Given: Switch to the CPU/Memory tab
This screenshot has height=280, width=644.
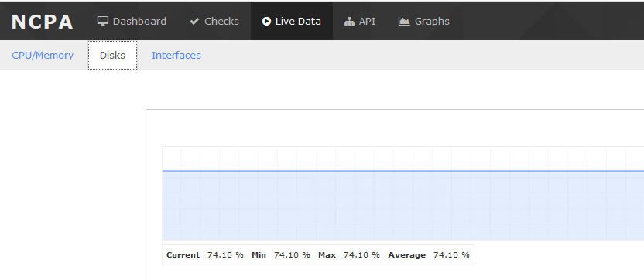Looking at the screenshot, I should tap(43, 56).
